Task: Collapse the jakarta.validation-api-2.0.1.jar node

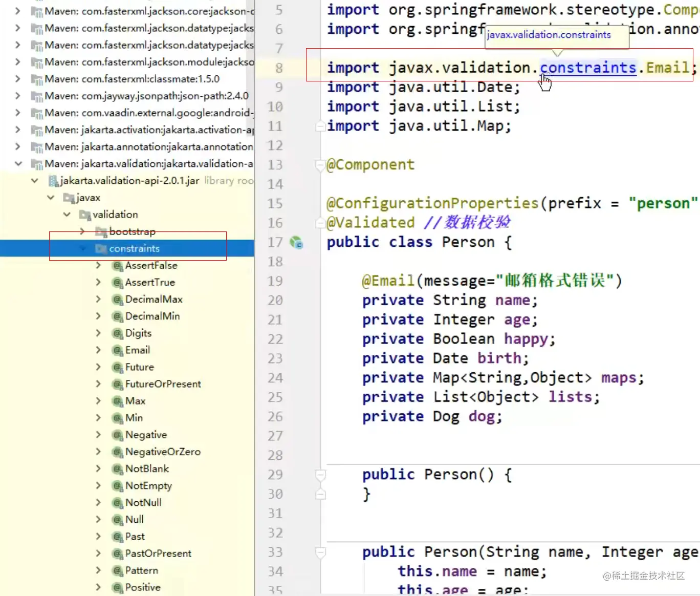Action: click(x=35, y=181)
